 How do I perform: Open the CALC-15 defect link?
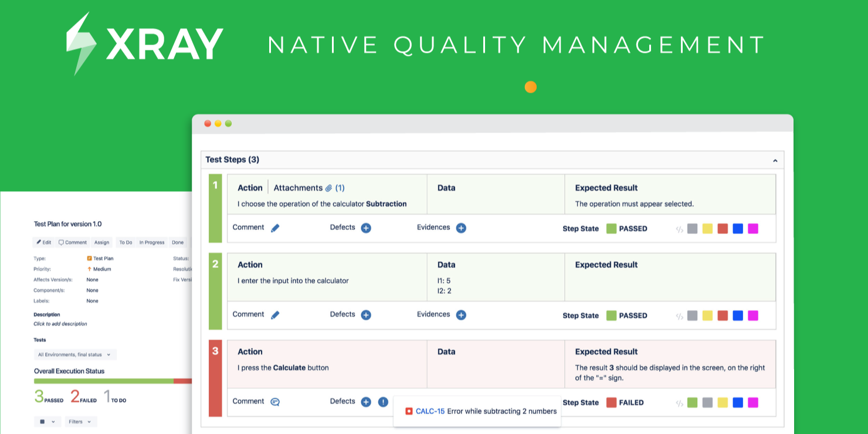(x=430, y=411)
